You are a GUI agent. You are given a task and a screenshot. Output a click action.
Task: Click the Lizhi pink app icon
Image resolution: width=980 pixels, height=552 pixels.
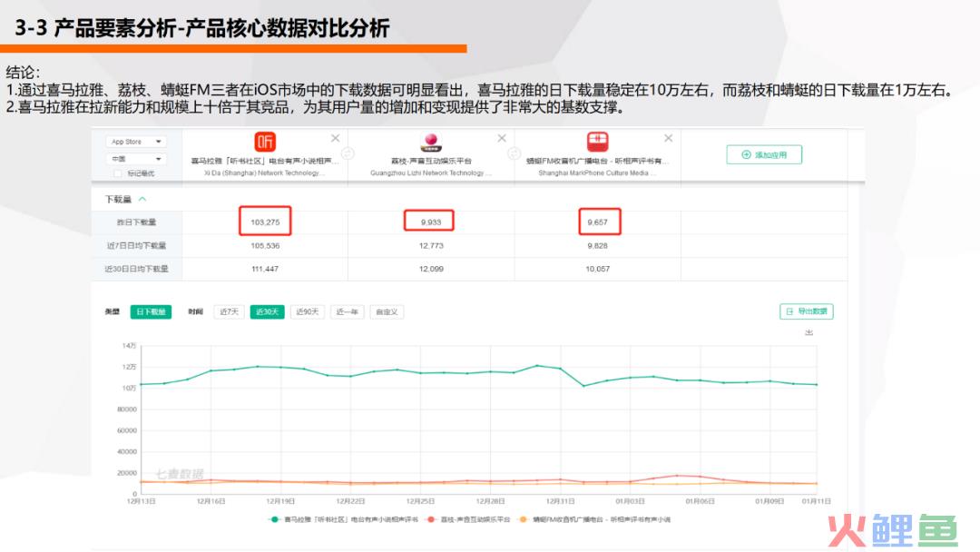(431, 142)
